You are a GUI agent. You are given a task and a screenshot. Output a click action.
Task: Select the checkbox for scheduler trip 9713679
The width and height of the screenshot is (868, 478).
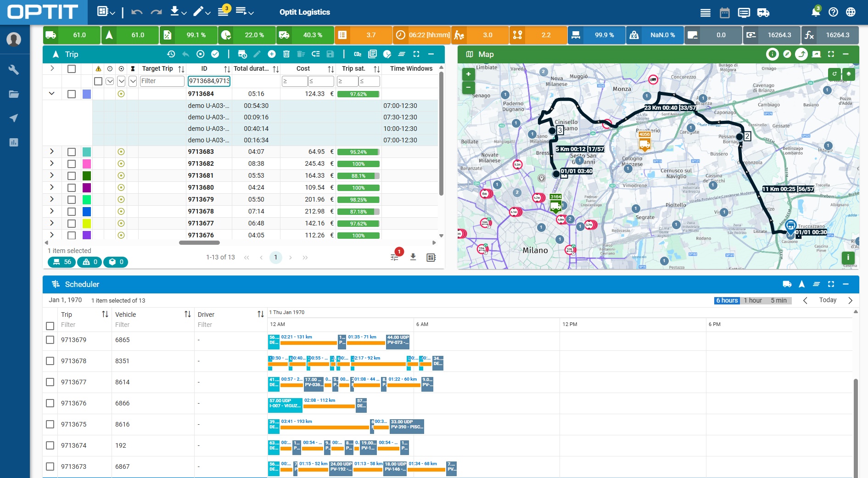click(50, 340)
